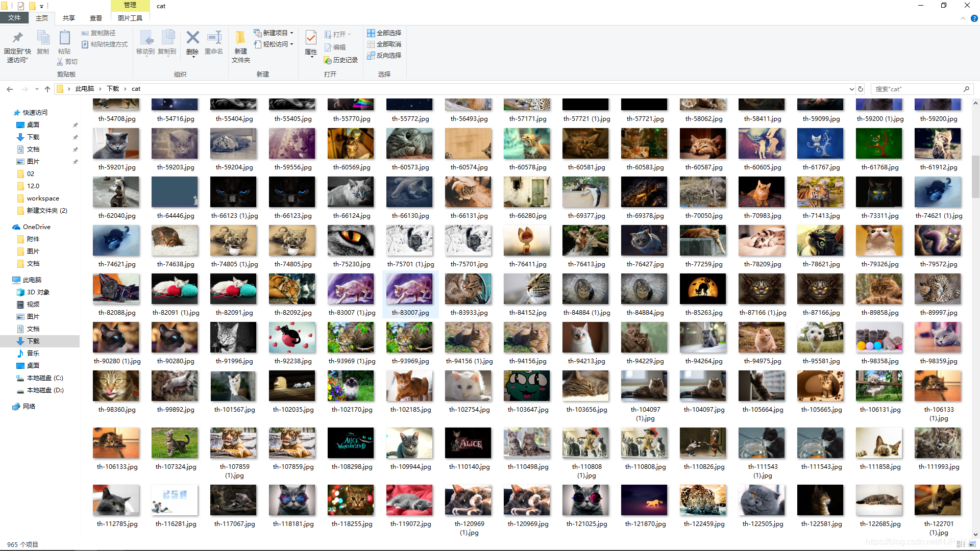Open the Properties dropdown arrow

311,57
